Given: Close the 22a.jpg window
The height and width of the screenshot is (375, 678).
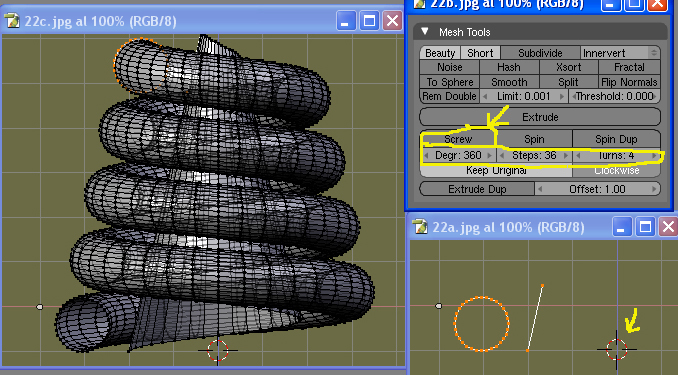Looking at the screenshot, I should (668, 227).
